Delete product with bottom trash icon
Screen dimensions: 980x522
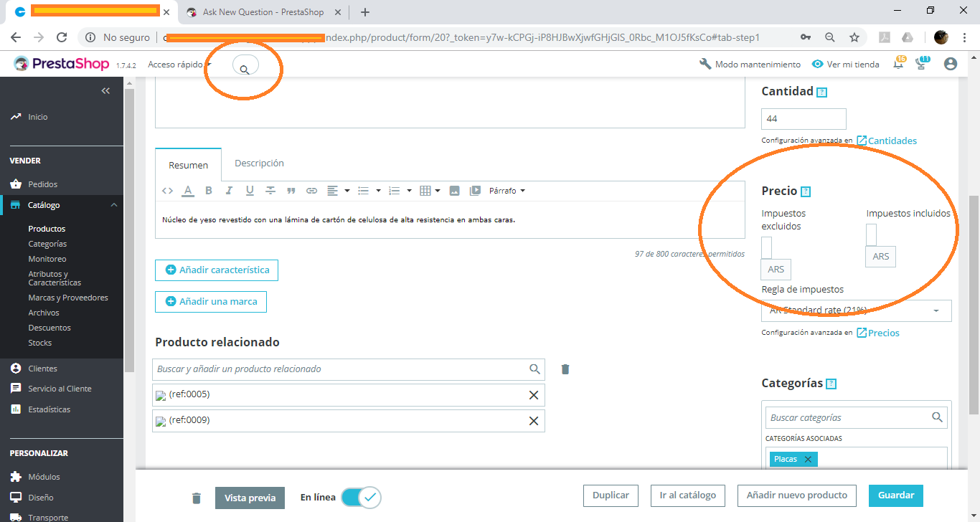tap(197, 498)
